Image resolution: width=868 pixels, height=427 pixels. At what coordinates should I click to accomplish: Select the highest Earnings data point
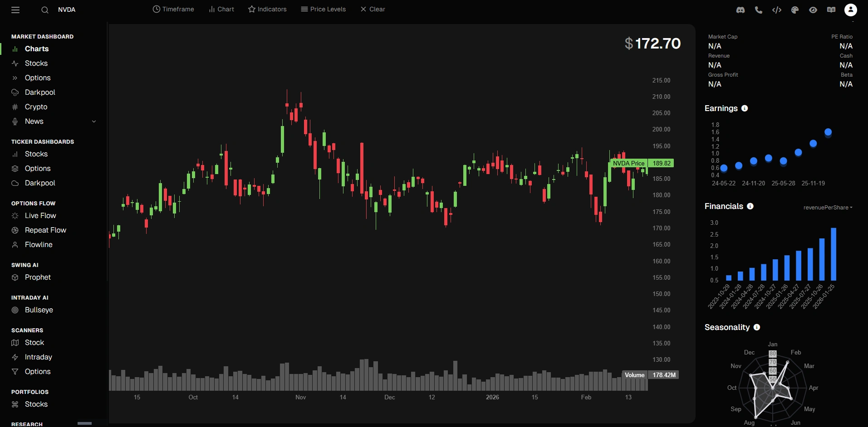pyautogui.click(x=828, y=132)
